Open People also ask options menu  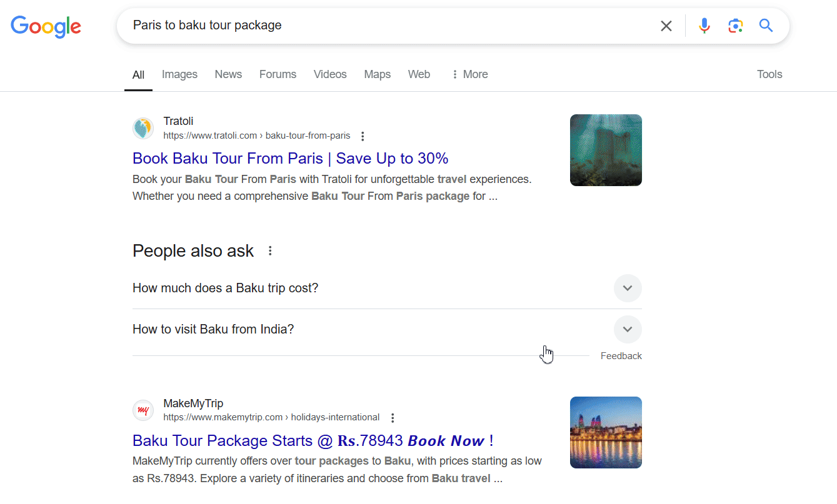pyautogui.click(x=270, y=251)
